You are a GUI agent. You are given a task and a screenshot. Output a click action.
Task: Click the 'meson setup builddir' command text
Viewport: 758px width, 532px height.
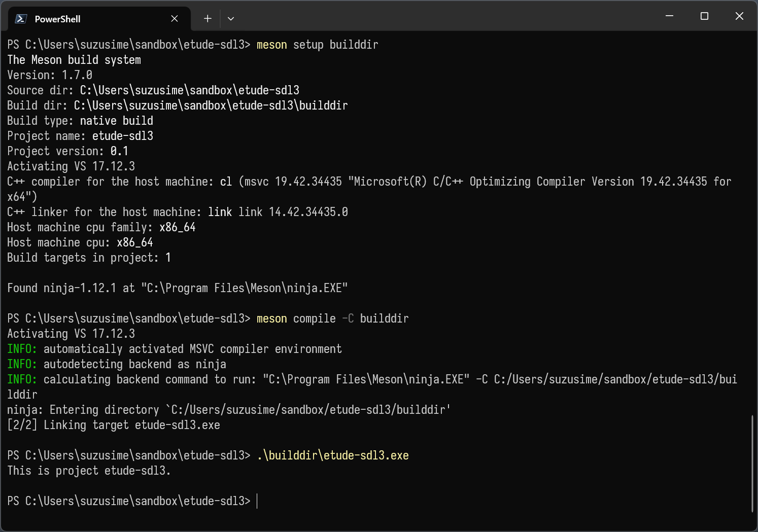coord(317,45)
